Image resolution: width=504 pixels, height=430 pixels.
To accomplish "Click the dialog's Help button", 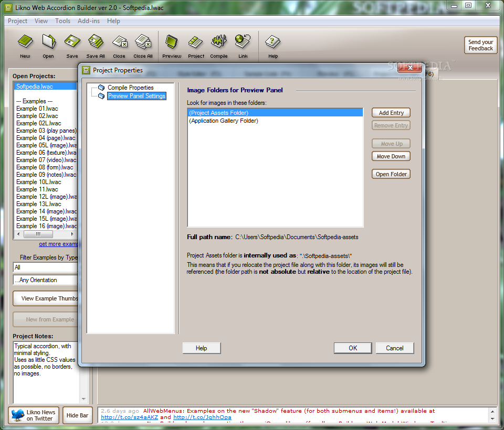I will (202, 348).
